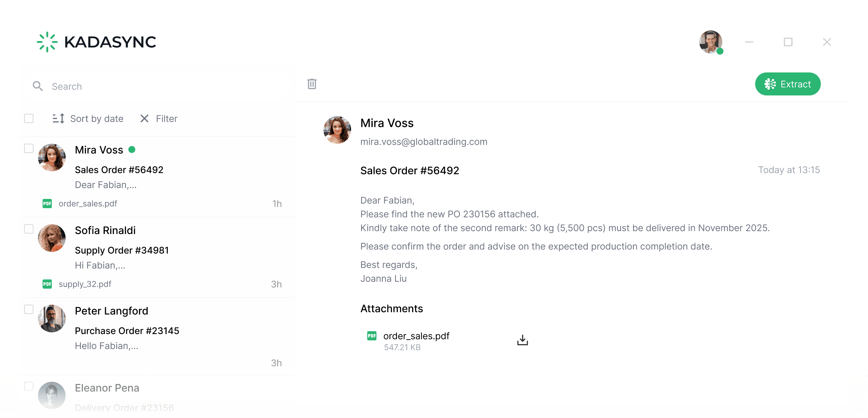Check the Mira Voss email checkbox
The width and height of the screenshot is (868, 418).
click(x=29, y=148)
